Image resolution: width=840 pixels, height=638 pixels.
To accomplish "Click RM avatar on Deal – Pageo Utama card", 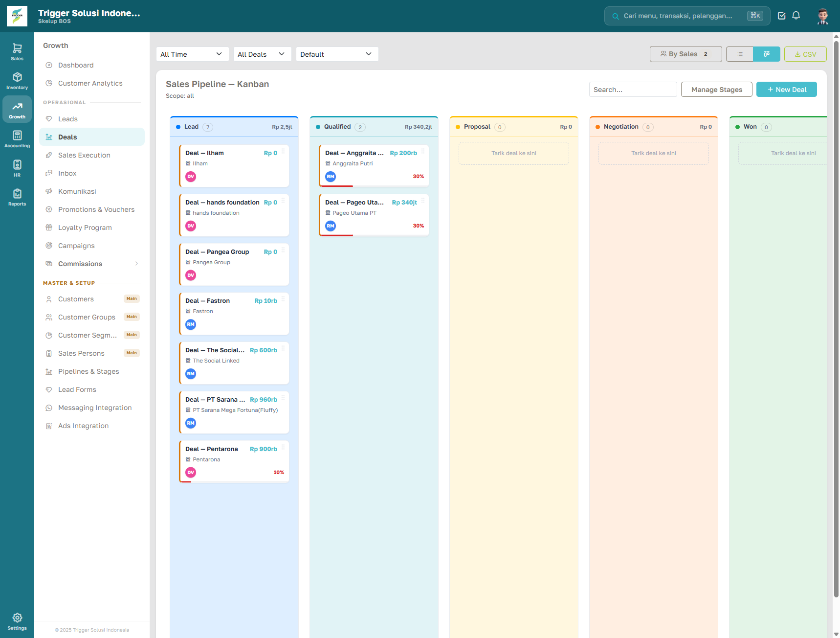I will click(331, 226).
